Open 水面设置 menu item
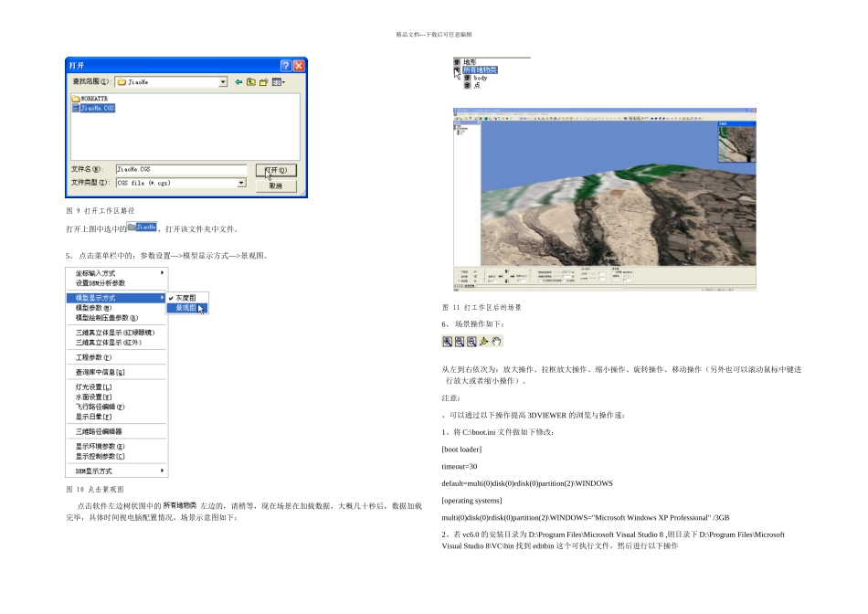 click(116, 397)
